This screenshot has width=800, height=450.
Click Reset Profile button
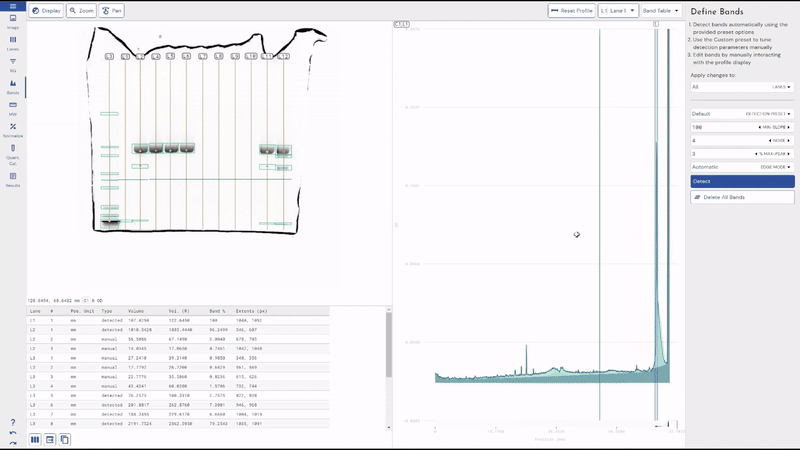point(571,11)
